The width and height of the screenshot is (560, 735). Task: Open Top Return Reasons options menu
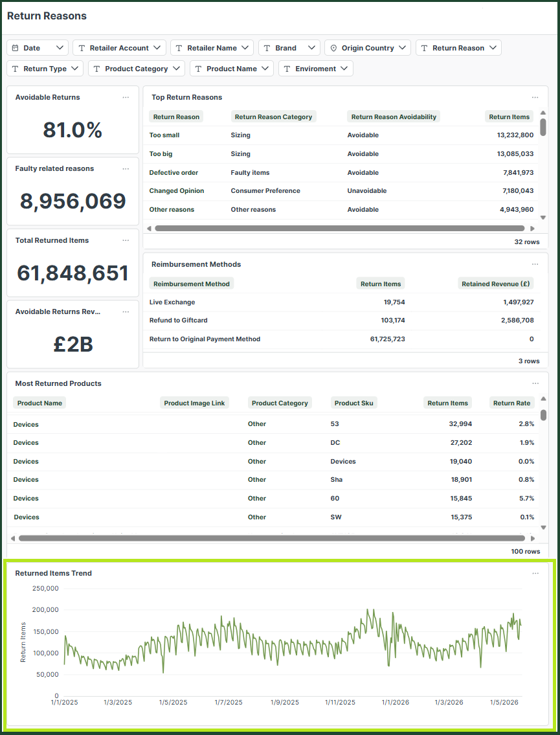click(x=535, y=98)
